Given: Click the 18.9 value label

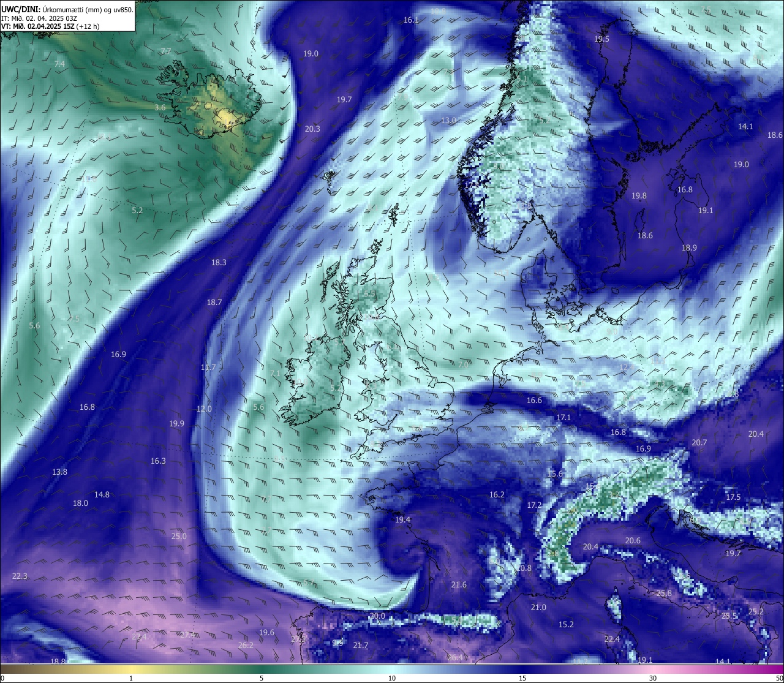Looking at the screenshot, I should click(689, 247).
